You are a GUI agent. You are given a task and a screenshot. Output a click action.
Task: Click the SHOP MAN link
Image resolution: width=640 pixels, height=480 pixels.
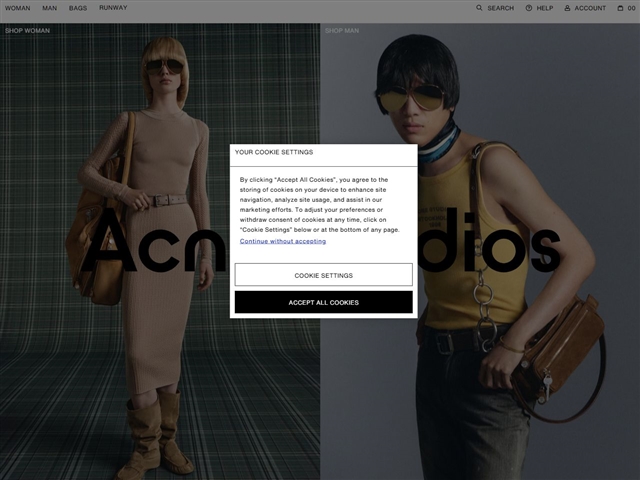[342, 31]
